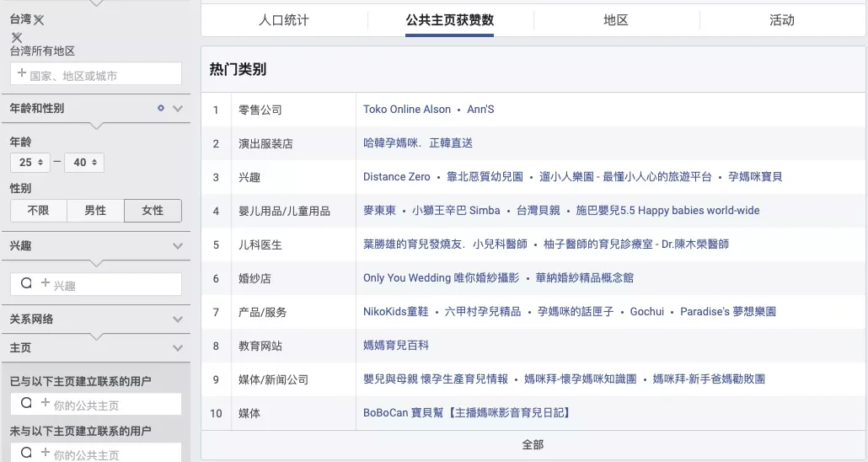Click 未与以下主页建立联系的用户 page input
Image resolution: width=868 pixels, height=462 pixels.
pyautogui.click(x=96, y=453)
